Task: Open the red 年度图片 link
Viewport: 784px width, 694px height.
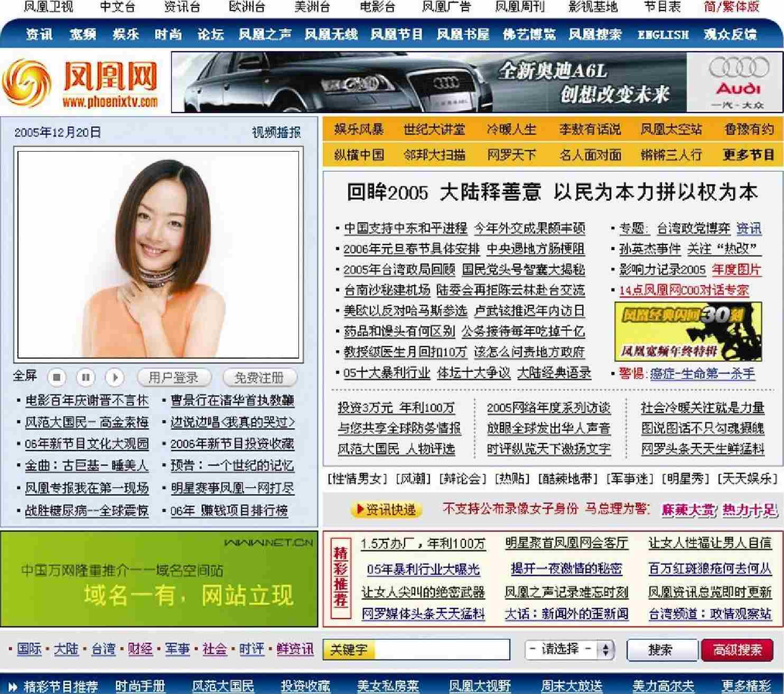Action: pos(736,269)
